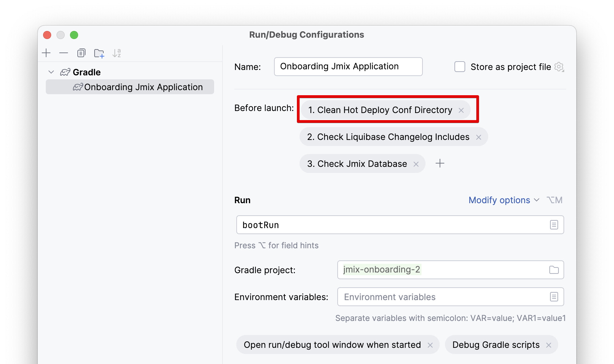This screenshot has height=364, width=614.
Task: Sort configurations alphabetically
Action: (x=116, y=53)
